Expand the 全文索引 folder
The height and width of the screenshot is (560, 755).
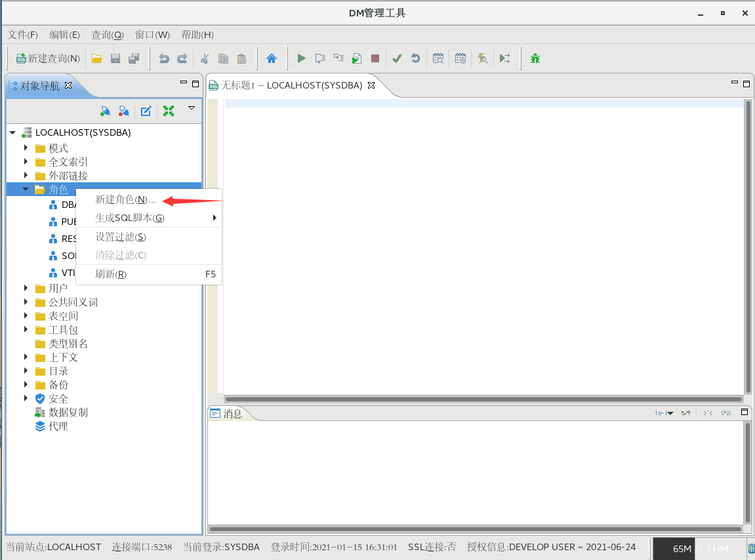(26, 161)
